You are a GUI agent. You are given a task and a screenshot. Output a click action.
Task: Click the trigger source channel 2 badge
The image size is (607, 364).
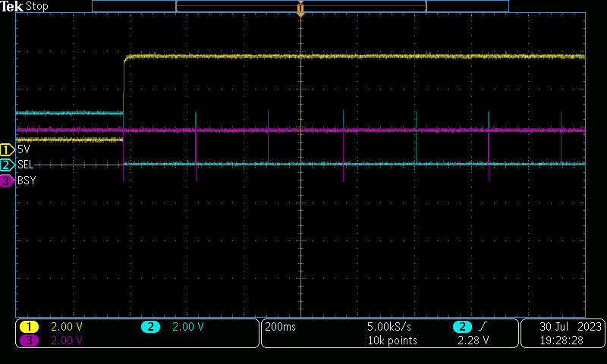(x=462, y=327)
